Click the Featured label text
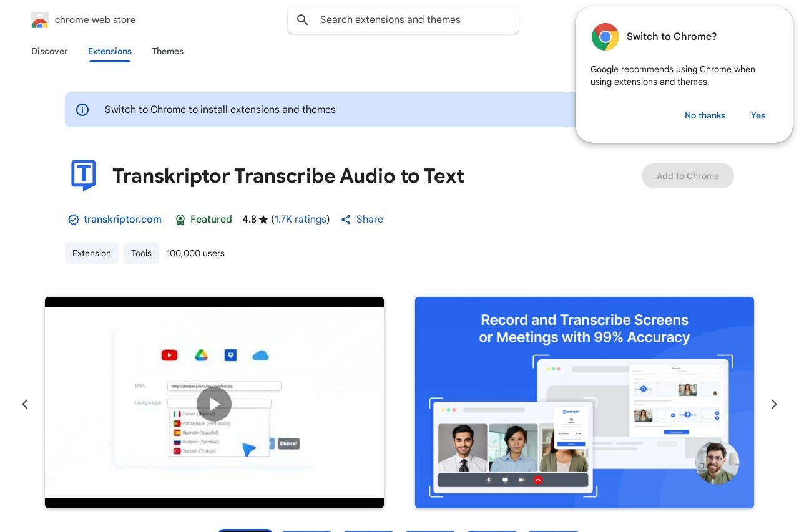The image size is (799, 532). 211,220
